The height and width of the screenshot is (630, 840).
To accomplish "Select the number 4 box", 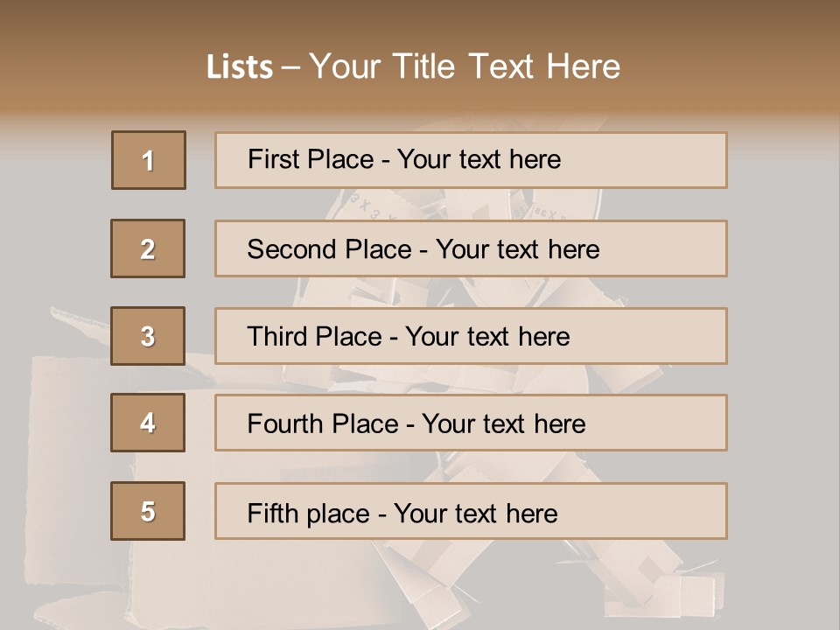I will [148, 423].
